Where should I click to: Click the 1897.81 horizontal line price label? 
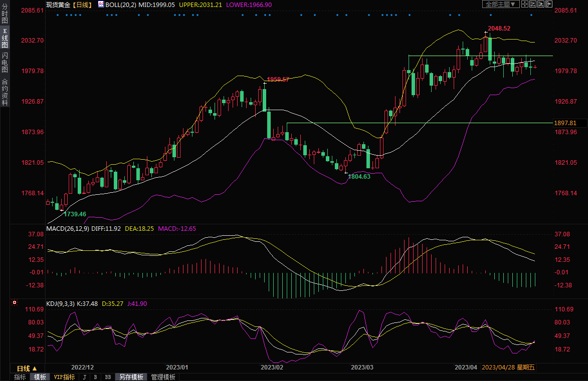tap(565, 123)
